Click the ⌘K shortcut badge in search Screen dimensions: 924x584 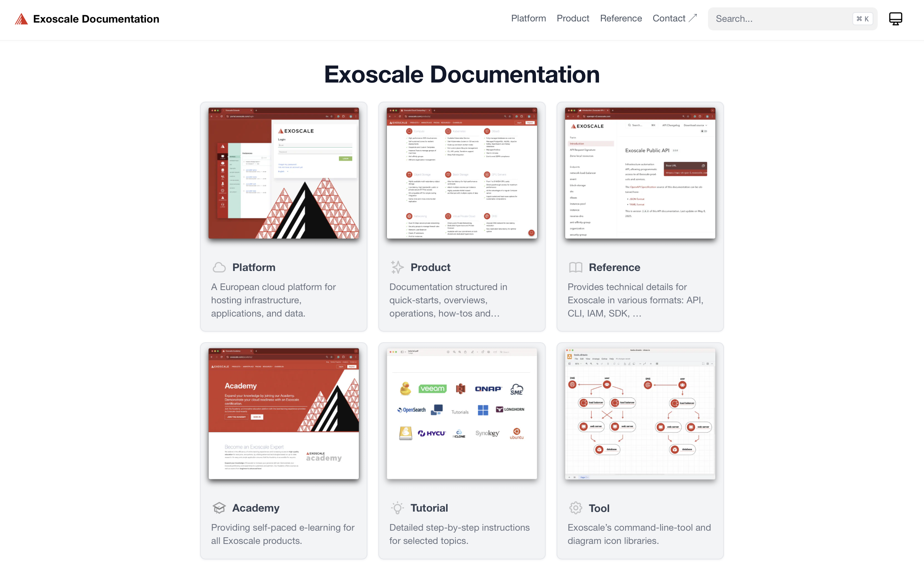tap(863, 19)
